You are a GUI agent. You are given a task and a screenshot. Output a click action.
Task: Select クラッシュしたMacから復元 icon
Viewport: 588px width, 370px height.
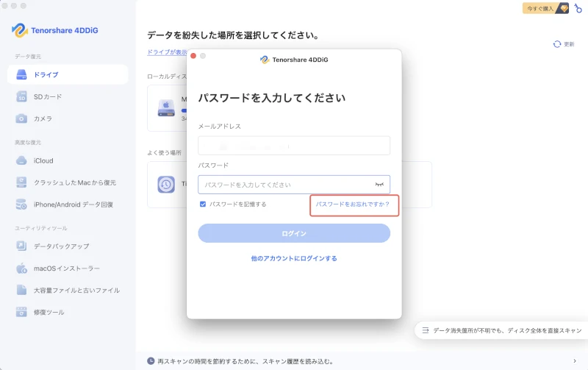point(21,182)
